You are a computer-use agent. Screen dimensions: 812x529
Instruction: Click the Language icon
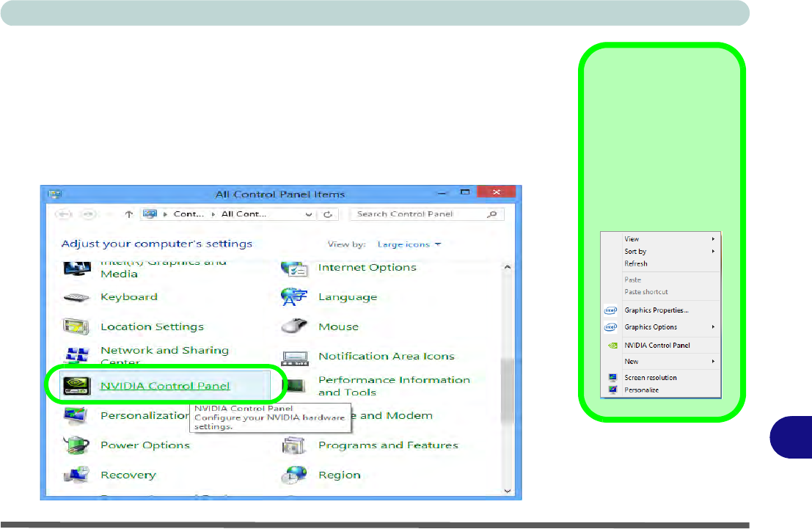point(294,297)
